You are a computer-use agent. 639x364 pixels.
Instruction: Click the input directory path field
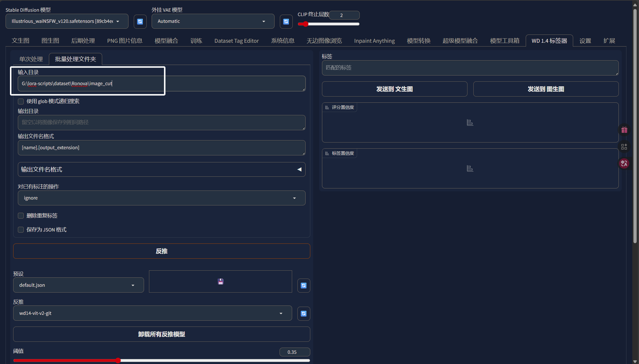point(162,84)
